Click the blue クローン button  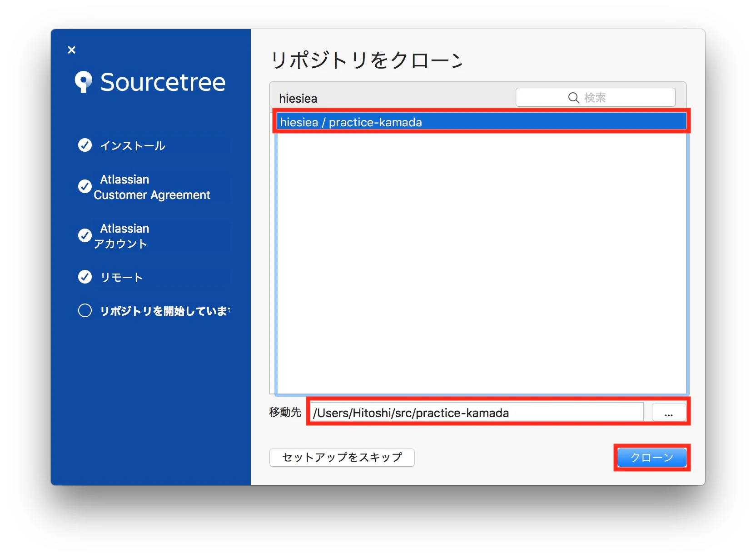click(652, 458)
